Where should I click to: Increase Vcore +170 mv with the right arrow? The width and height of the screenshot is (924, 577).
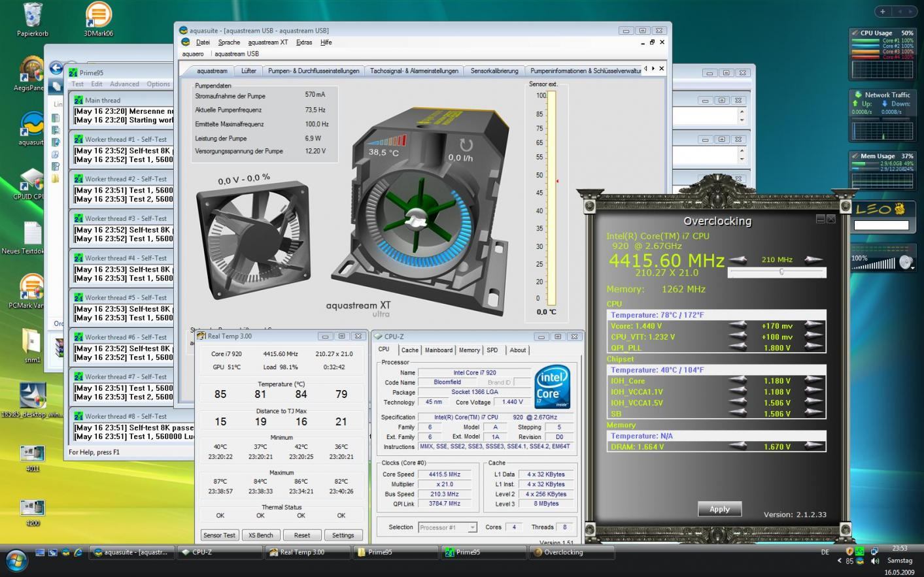point(813,325)
